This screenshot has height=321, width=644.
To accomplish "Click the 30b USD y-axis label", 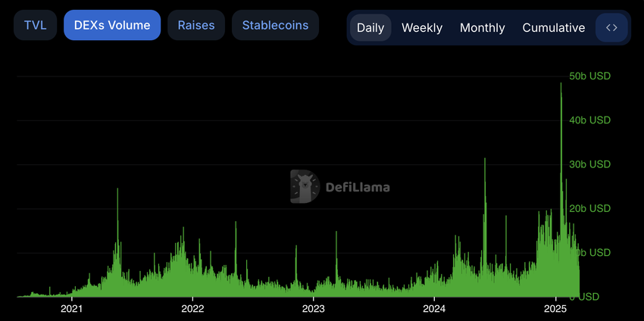I will [x=589, y=164].
